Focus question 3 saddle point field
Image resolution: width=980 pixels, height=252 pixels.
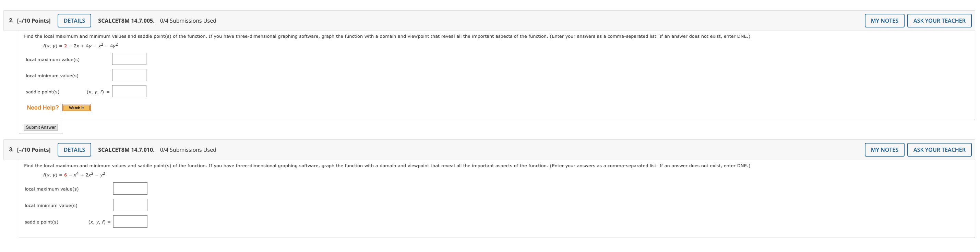pyautogui.click(x=130, y=221)
